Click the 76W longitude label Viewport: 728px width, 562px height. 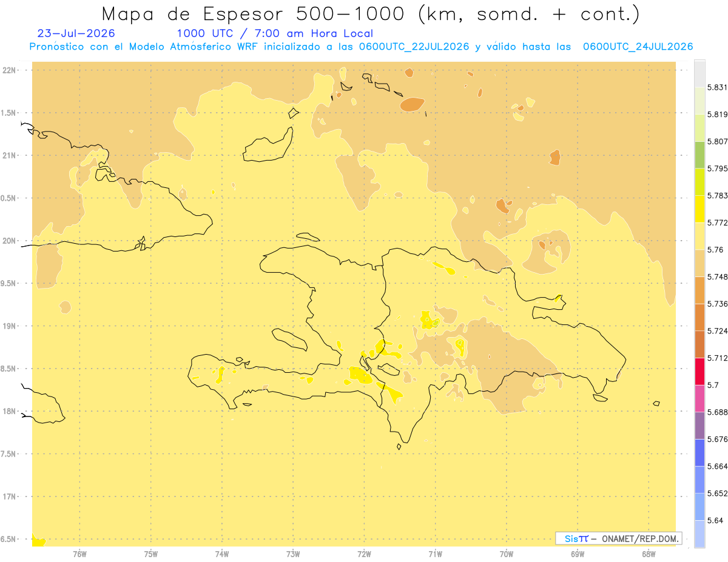(x=79, y=554)
